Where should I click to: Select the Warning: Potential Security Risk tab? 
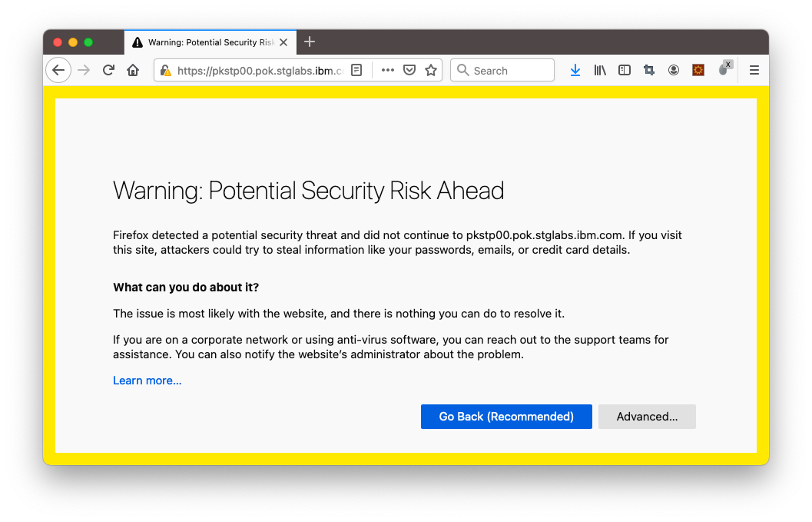click(204, 42)
